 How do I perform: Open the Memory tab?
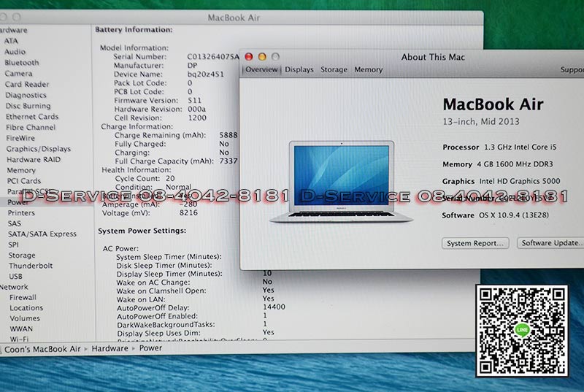pyautogui.click(x=369, y=69)
